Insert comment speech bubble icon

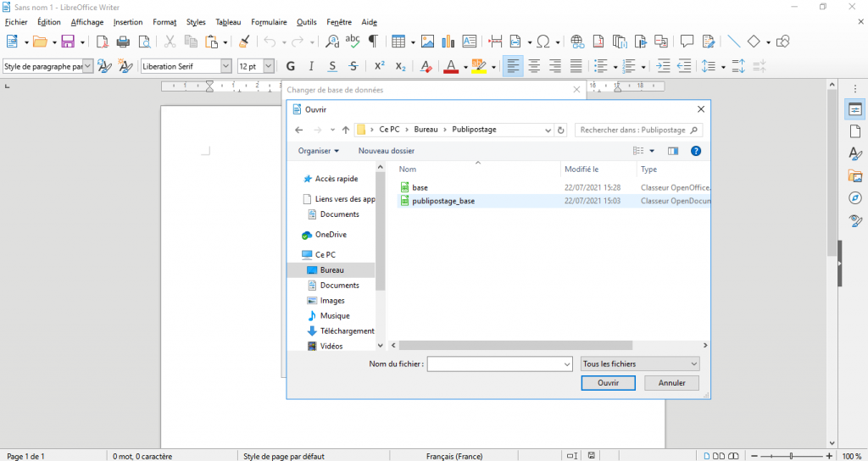pos(687,42)
